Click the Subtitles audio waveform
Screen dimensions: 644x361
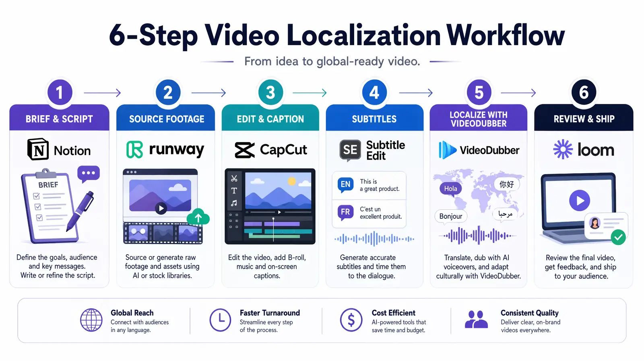[374, 239]
